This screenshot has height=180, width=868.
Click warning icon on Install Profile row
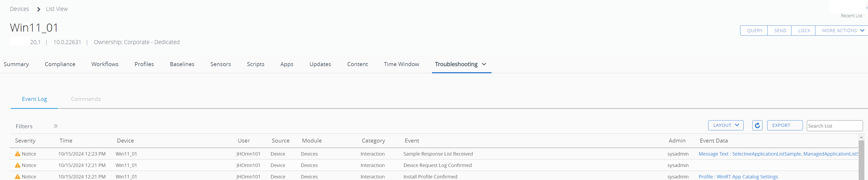18,177
